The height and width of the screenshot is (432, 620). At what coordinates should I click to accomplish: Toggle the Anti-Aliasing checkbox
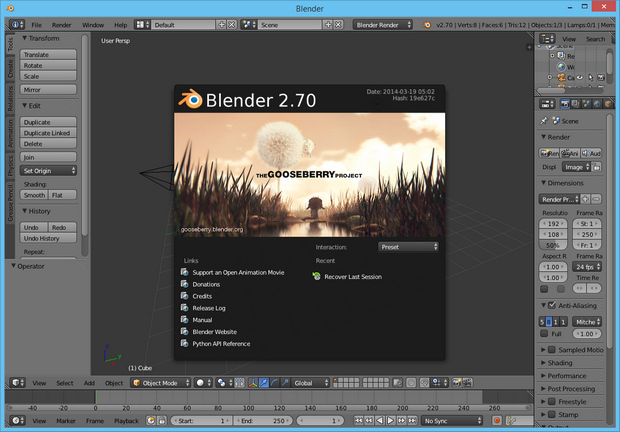tap(552, 305)
